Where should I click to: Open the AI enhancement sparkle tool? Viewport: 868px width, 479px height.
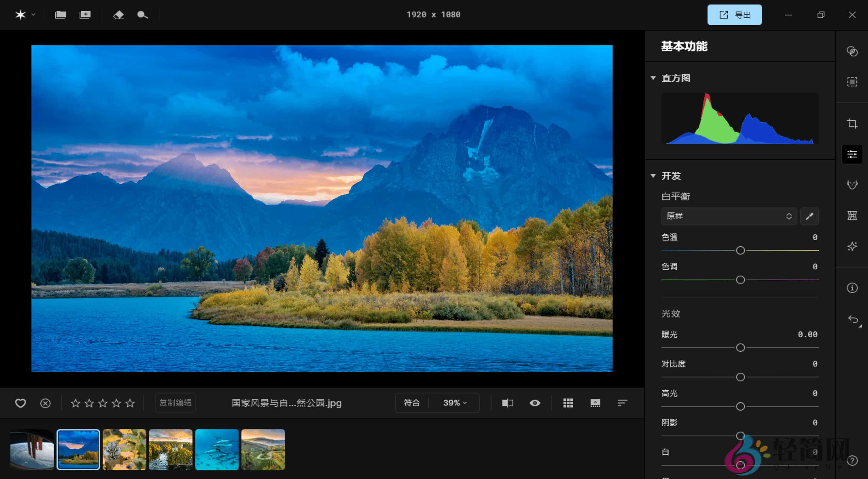tap(852, 246)
